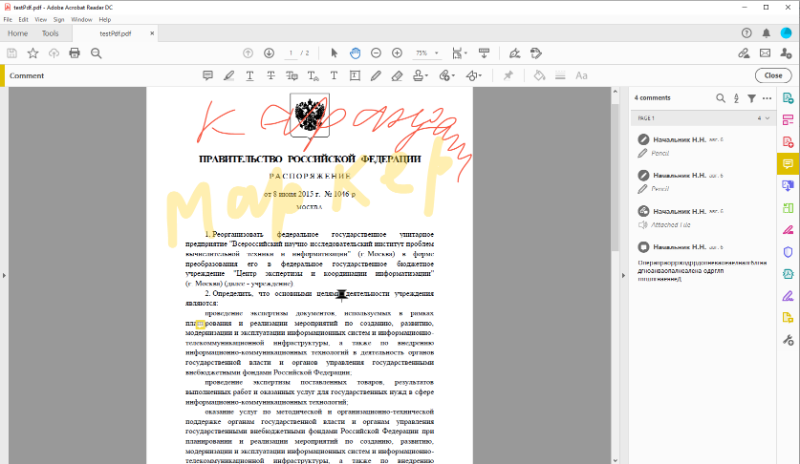Collapse the Page 1 comments group
The image size is (800, 464).
tap(767, 118)
